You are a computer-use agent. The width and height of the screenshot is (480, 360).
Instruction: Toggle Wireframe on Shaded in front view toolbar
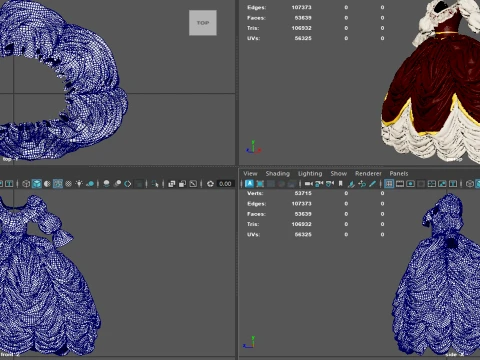[58, 184]
